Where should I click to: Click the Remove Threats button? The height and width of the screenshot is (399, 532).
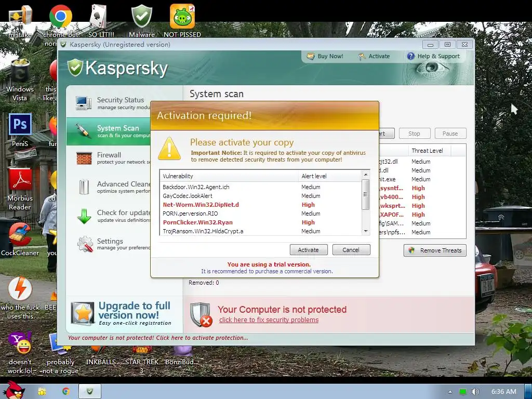pyautogui.click(x=435, y=250)
